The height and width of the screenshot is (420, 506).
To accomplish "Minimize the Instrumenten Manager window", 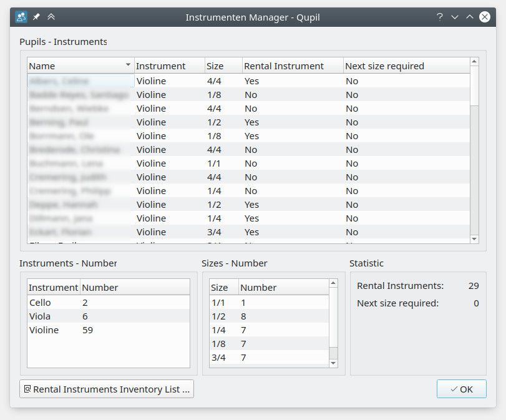I will [x=455, y=17].
